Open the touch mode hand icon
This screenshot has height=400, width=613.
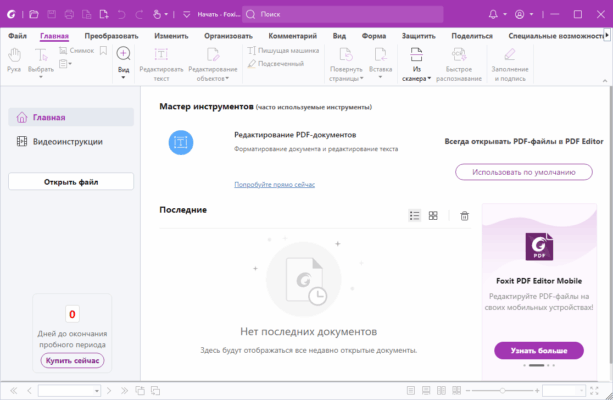pos(157,14)
